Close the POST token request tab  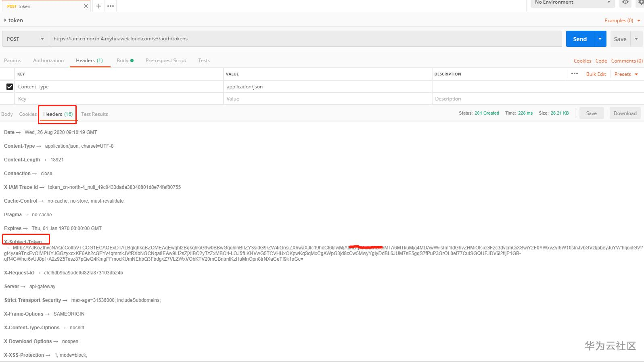(x=86, y=6)
